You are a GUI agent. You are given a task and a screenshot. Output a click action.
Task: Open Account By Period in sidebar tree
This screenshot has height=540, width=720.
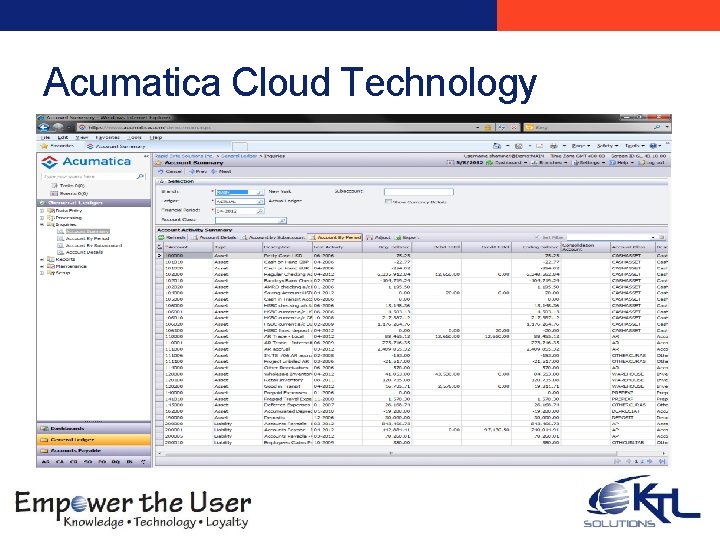[87, 239]
